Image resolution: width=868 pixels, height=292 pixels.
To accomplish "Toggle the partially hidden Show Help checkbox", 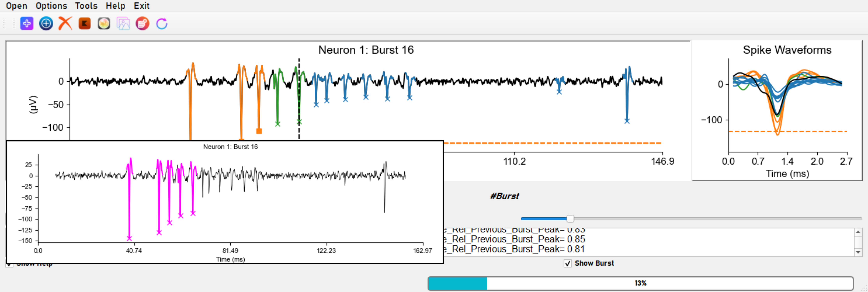I will (9, 265).
